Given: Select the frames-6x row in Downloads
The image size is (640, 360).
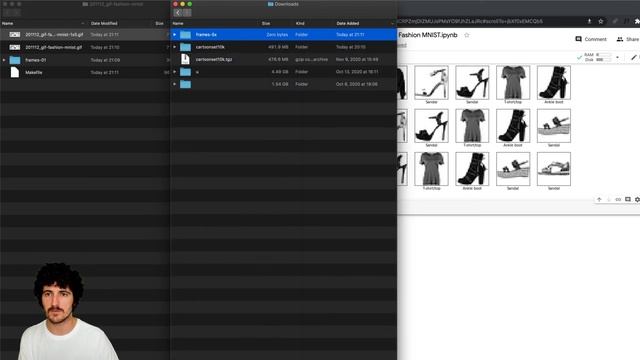Looking at the screenshot, I should coord(283,35).
